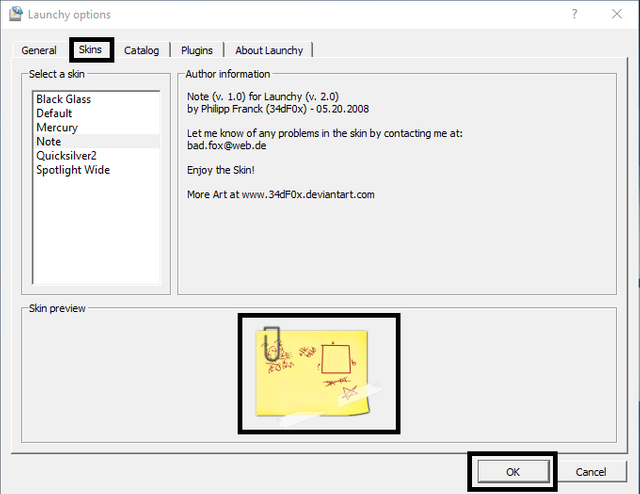Open the Skins tab
This screenshot has width=640, height=494.
pyautogui.click(x=90, y=49)
